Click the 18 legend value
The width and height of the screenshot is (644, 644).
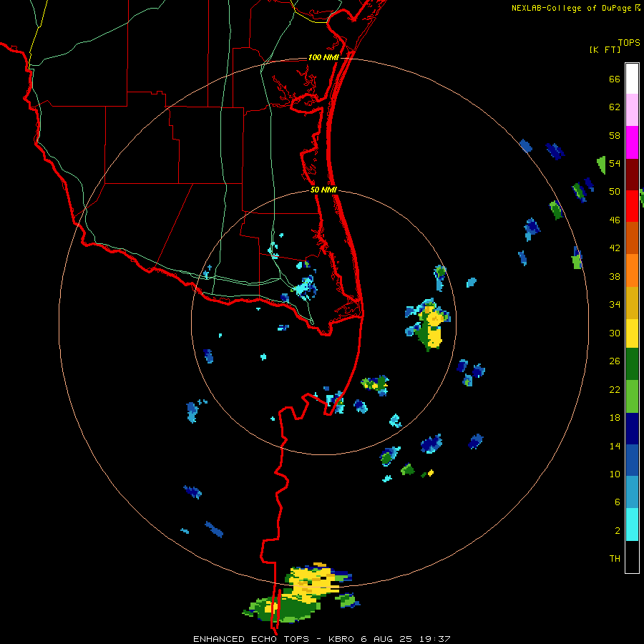pyautogui.click(x=615, y=418)
